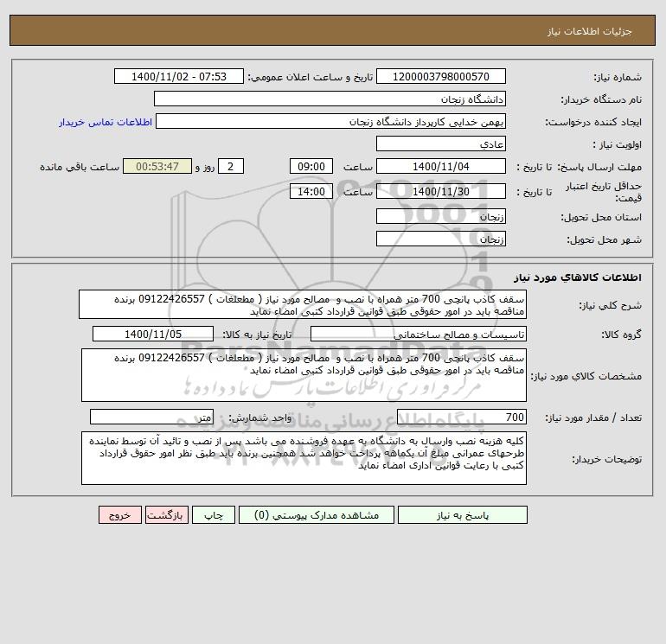Click the label تاریخ نیاز به کالا
Image resolution: width=666 pixels, height=644 pixels.
[x=257, y=335]
